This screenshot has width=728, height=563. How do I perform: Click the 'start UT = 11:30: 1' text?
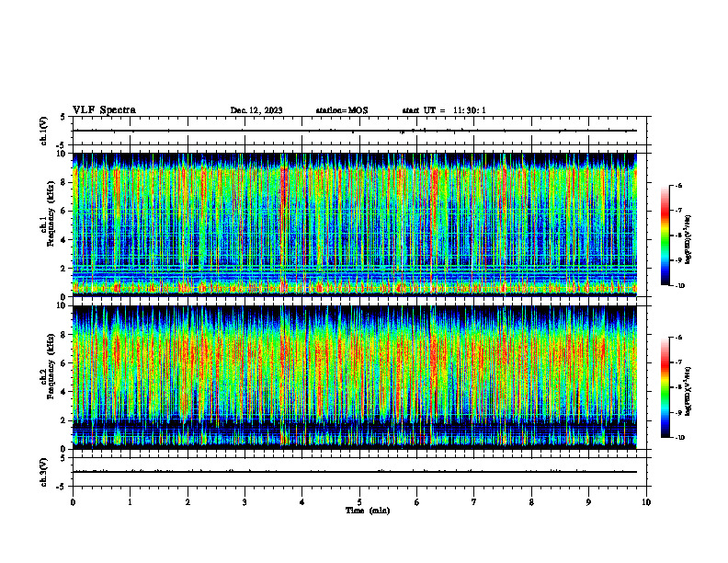click(444, 110)
